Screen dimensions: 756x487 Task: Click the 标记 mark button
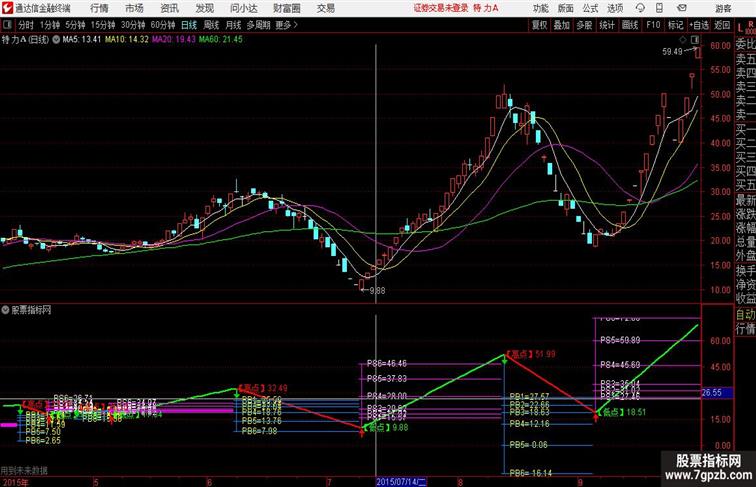point(675,25)
